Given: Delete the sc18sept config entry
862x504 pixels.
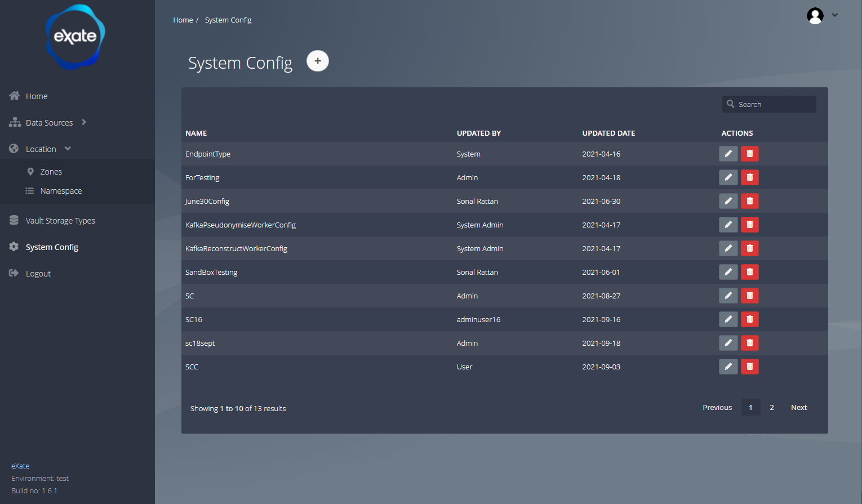Looking at the screenshot, I should [749, 343].
